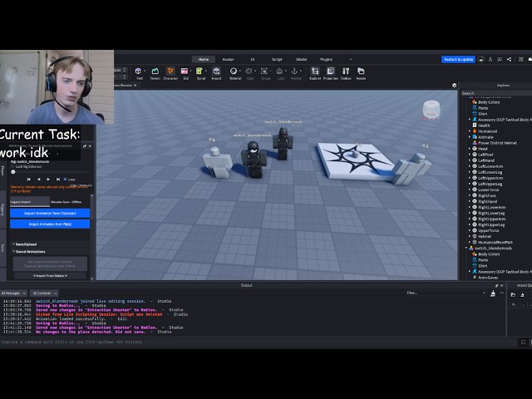Expand the Animate script node

470,137
